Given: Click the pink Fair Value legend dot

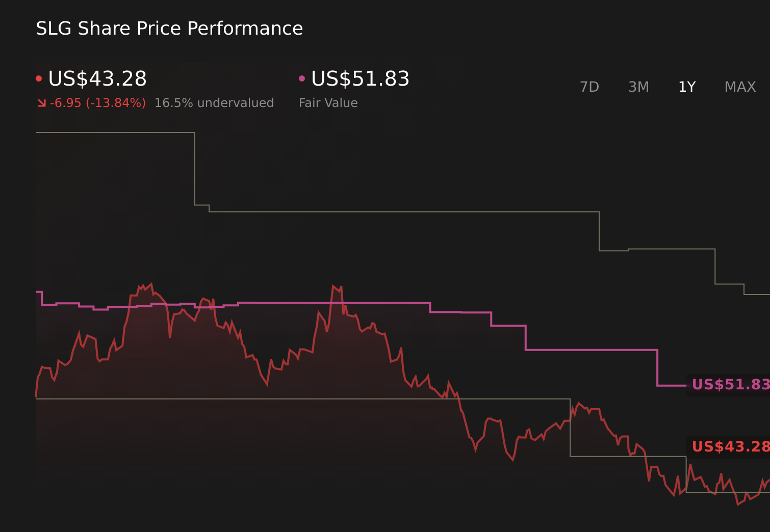Looking at the screenshot, I should pyautogui.click(x=302, y=77).
